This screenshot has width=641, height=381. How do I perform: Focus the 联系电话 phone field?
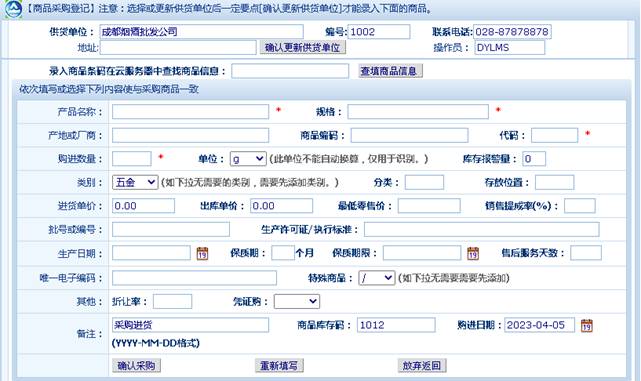(512, 32)
